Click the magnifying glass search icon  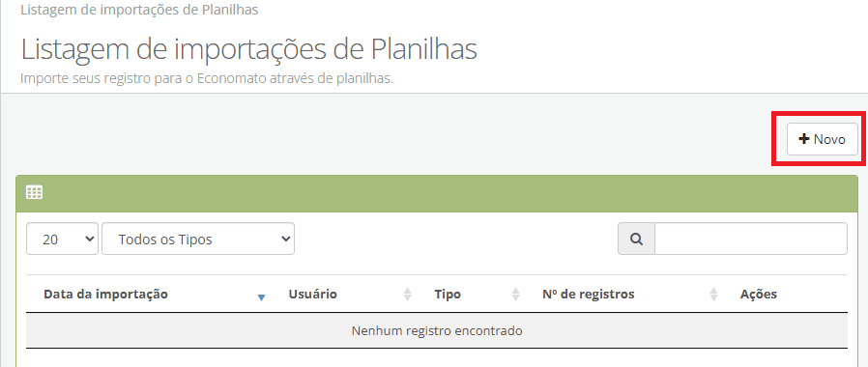(x=637, y=240)
